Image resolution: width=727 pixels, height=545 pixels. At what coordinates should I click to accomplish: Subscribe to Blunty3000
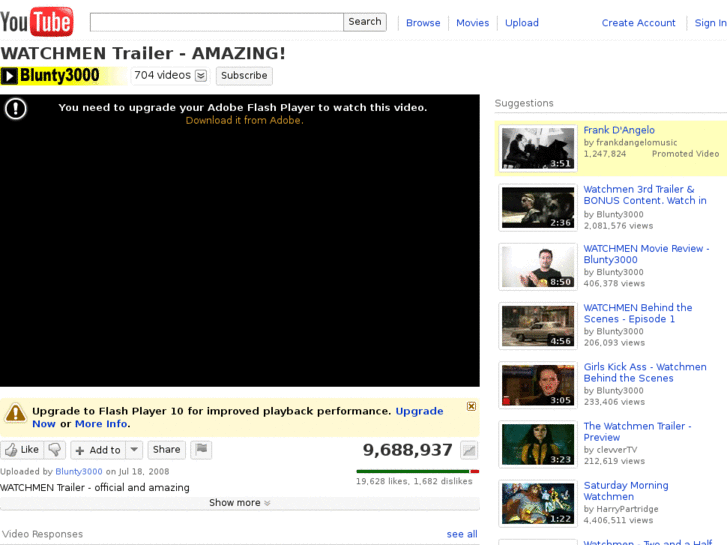244,76
